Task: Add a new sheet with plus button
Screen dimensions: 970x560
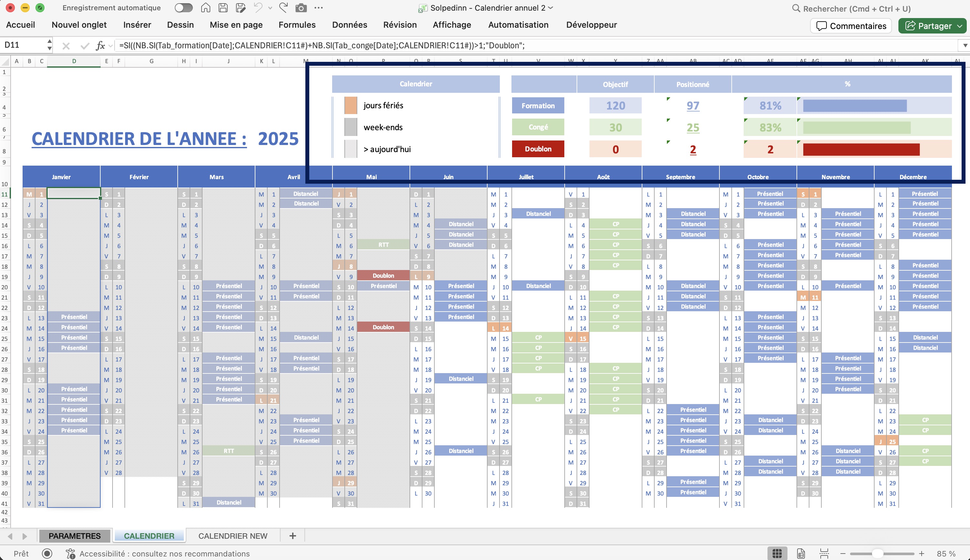Action: click(x=292, y=536)
